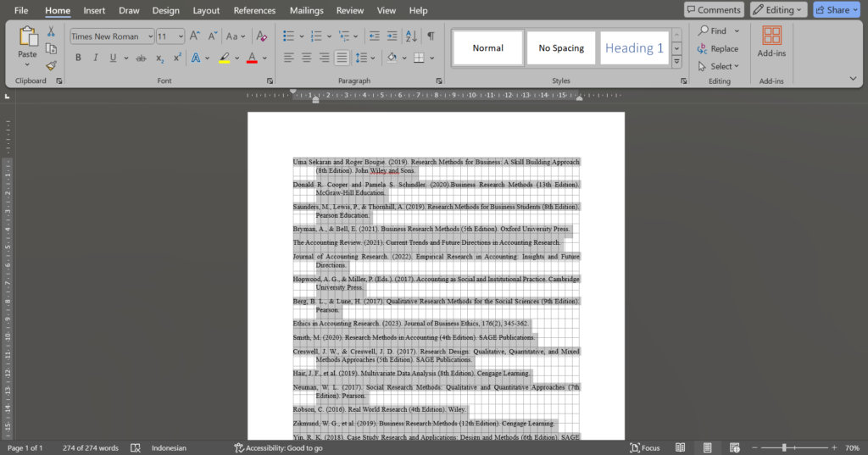Viewport: 868px width, 455px height.
Task: Clear all formatting icon
Action: click(x=261, y=36)
